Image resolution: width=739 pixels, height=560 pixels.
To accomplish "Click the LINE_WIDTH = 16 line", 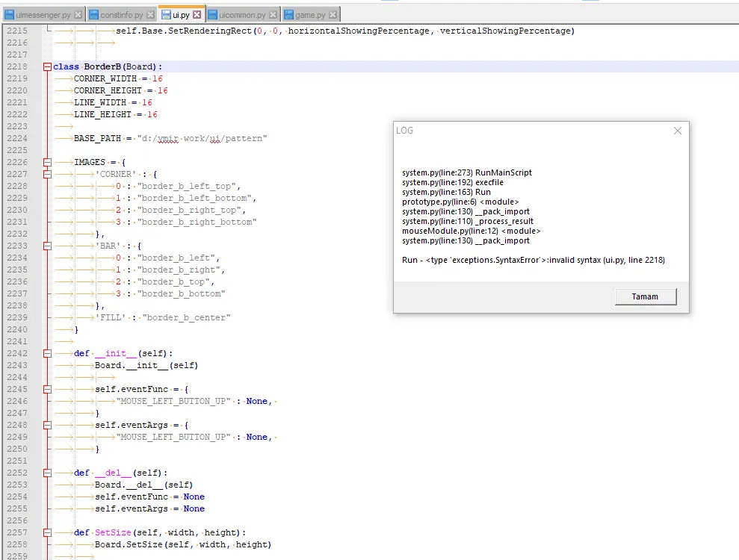I will click(x=113, y=103).
